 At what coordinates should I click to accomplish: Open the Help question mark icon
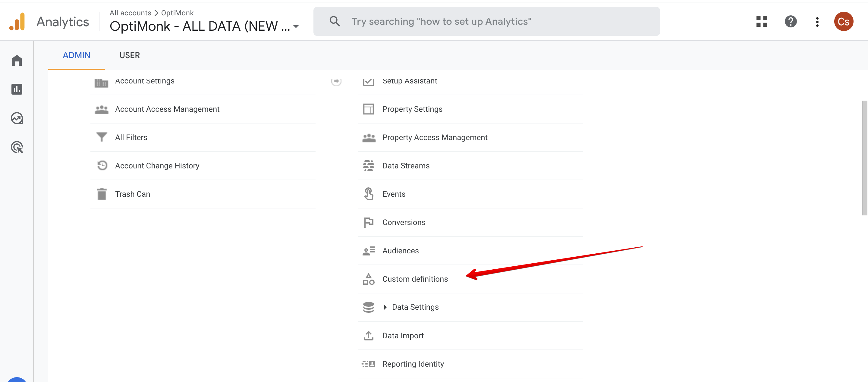pyautogui.click(x=791, y=22)
